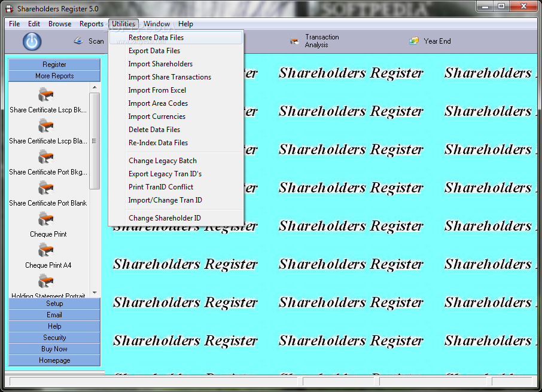Open Share Certificate Lscp Bla printer icon
This screenshot has height=392, width=542.
[x=46, y=125]
